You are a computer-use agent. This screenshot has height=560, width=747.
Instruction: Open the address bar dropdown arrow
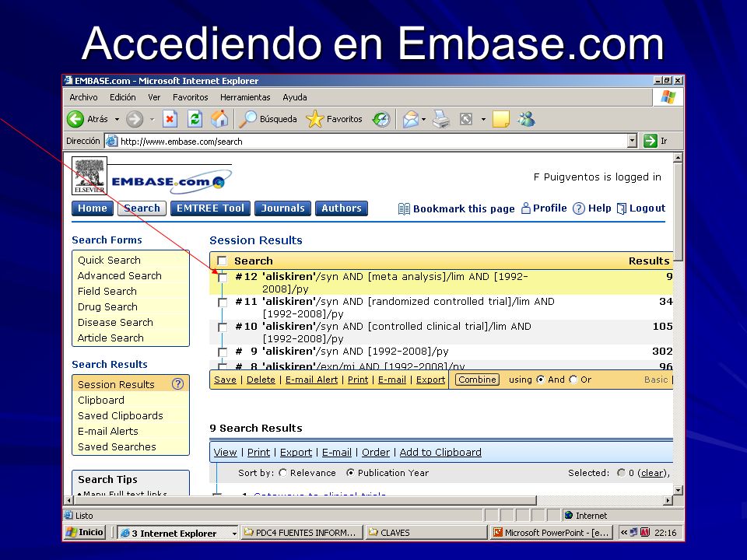pos(632,141)
